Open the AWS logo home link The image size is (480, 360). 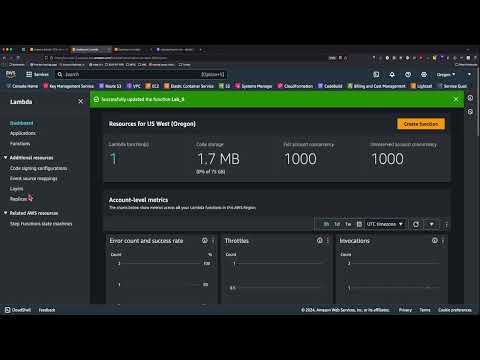[x=11, y=74]
